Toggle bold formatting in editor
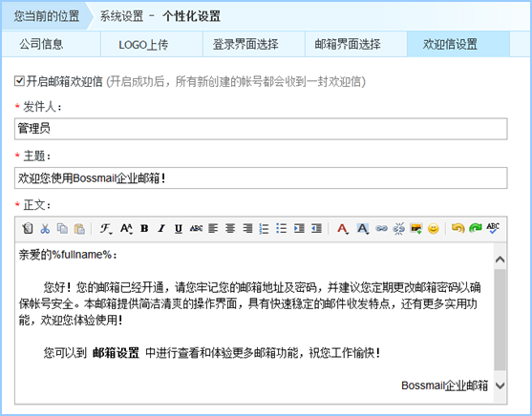The image size is (532, 416). pos(144,228)
